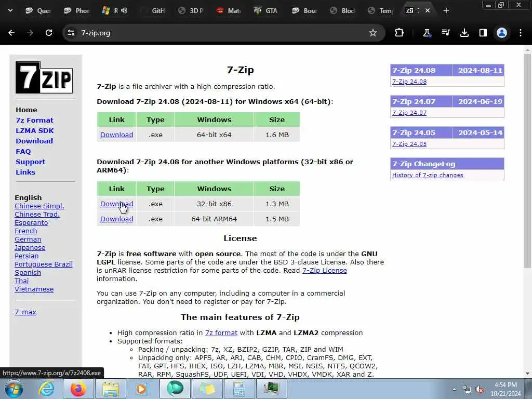
Task: Click the page vertical scrollbar thumb
Action: pos(527,161)
